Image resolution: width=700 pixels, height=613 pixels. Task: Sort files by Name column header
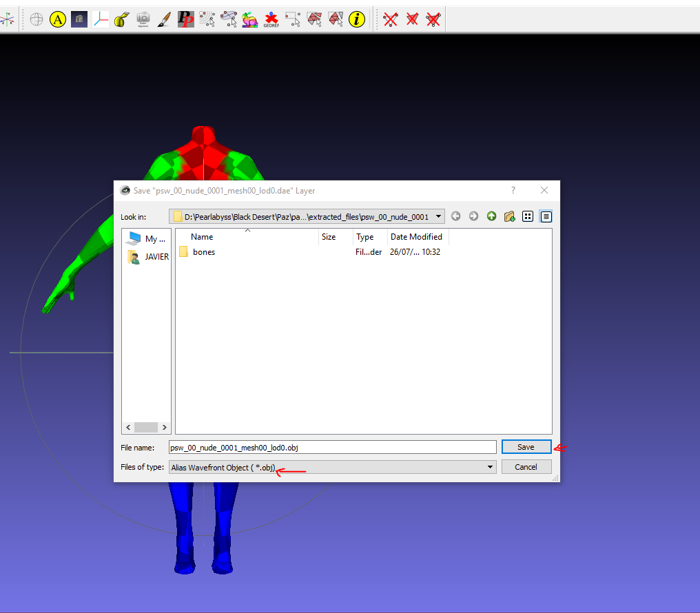coord(202,237)
